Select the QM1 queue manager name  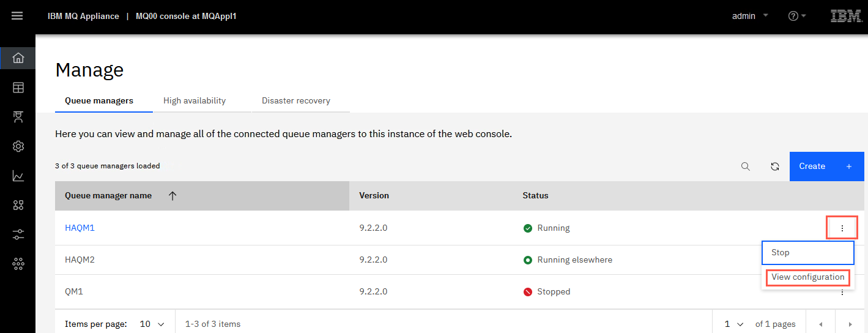(x=74, y=291)
